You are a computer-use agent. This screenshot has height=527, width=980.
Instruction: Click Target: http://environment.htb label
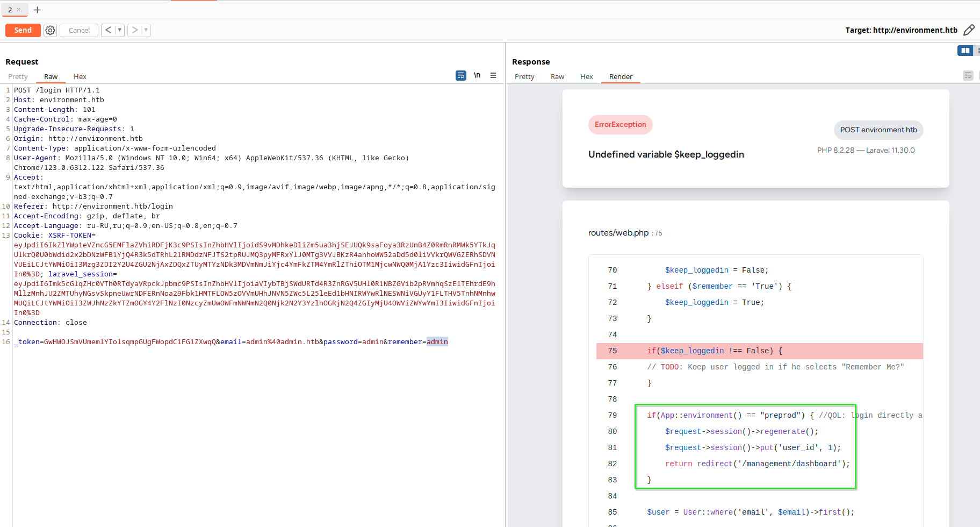(901, 30)
